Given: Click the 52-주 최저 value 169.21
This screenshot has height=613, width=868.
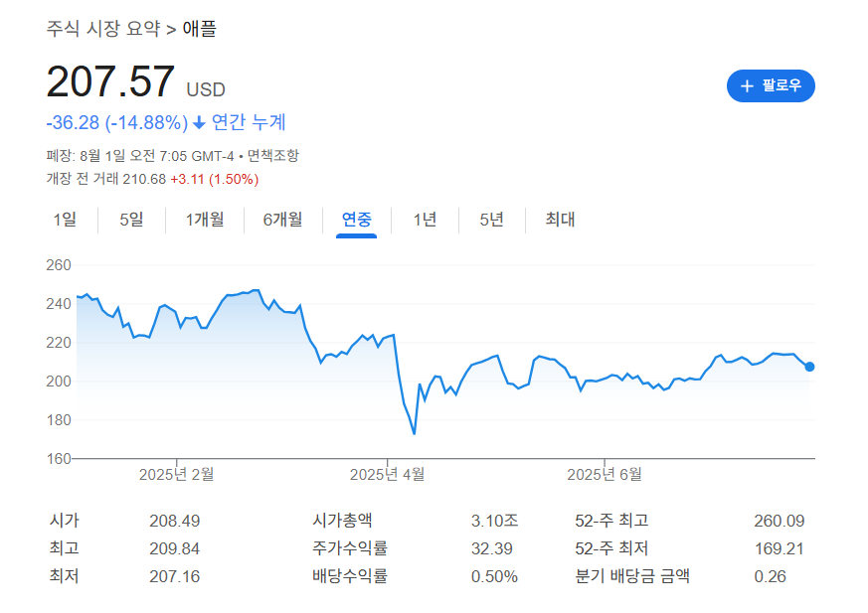Looking at the screenshot, I should point(779,548).
